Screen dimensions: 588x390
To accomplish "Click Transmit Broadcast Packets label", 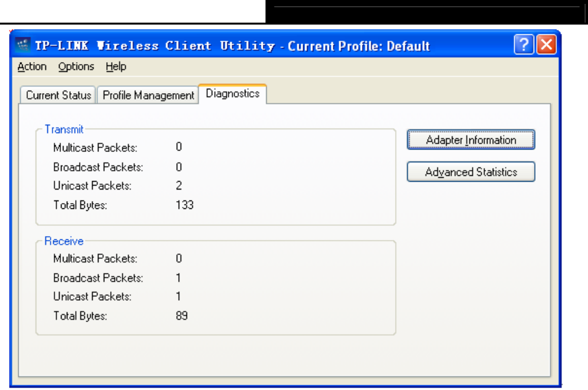I will click(x=98, y=167).
